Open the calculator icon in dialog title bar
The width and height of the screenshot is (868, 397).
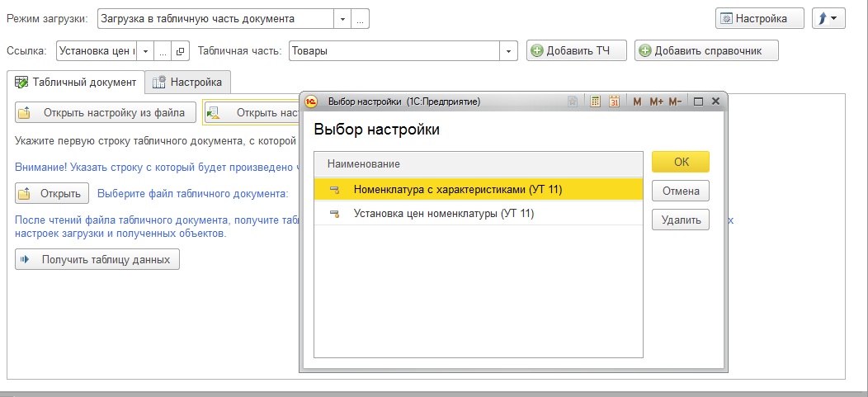pyautogui.click(x=595, y=102)
